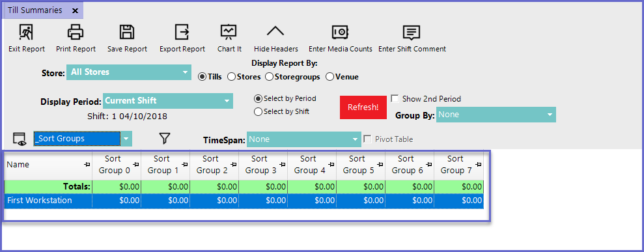Pin the Sort Group 4 column

[x=331, y=165]
